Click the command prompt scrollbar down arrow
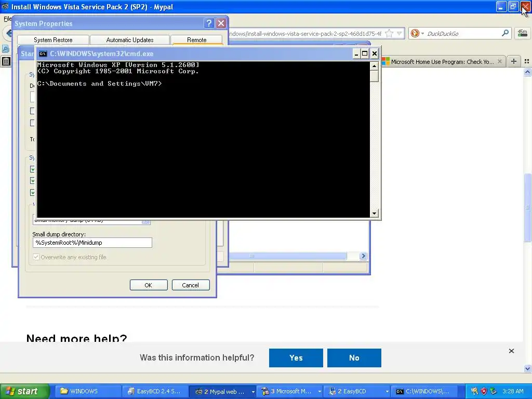Viewport: 532px width, 399px height. tap(374, 214)
